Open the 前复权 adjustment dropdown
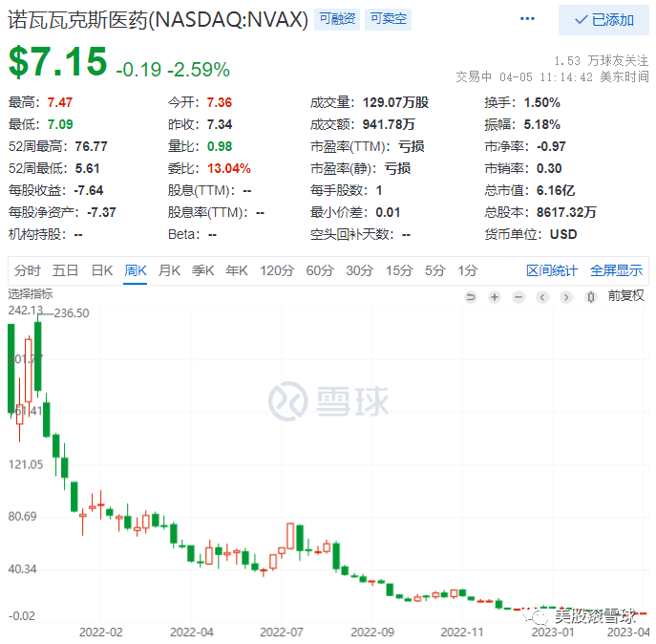This screenshot has height=644, width=656. (625, 296)
